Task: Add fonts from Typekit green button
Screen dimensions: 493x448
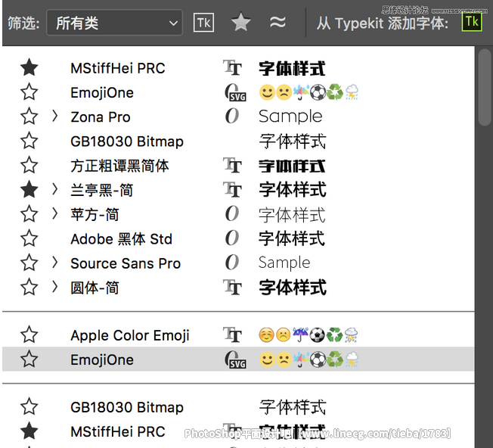Action: tap(472, 22)
